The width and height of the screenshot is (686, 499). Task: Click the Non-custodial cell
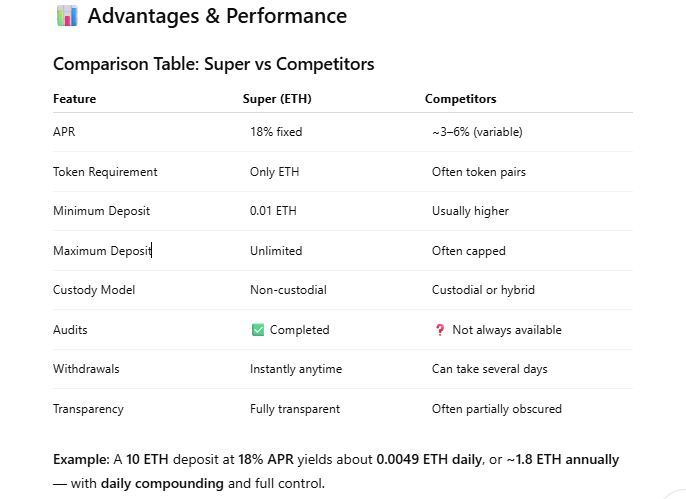(x=288, y=290)
